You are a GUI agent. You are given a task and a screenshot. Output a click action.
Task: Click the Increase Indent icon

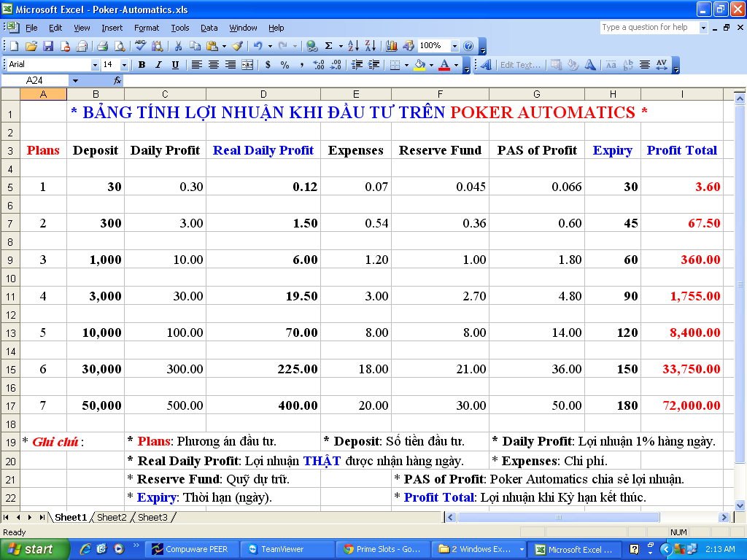pyautogui.click(x=374, y=65)
